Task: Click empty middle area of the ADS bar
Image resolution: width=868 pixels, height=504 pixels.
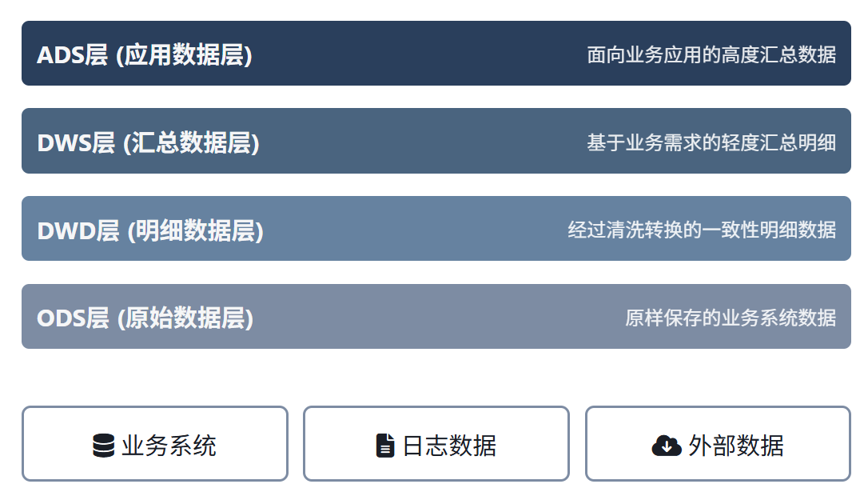Action: [x=420, y=54]
